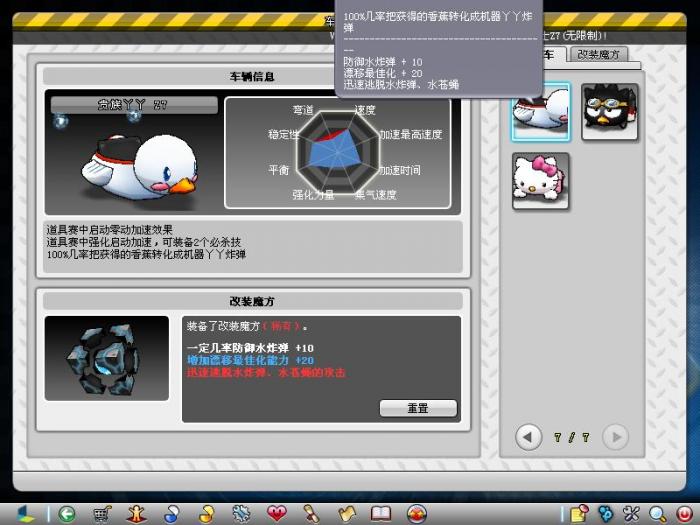The width and height of the screenshot is (700, 525).
Task: Click the yellow swirl icon
Action: (x=206, y=514)
